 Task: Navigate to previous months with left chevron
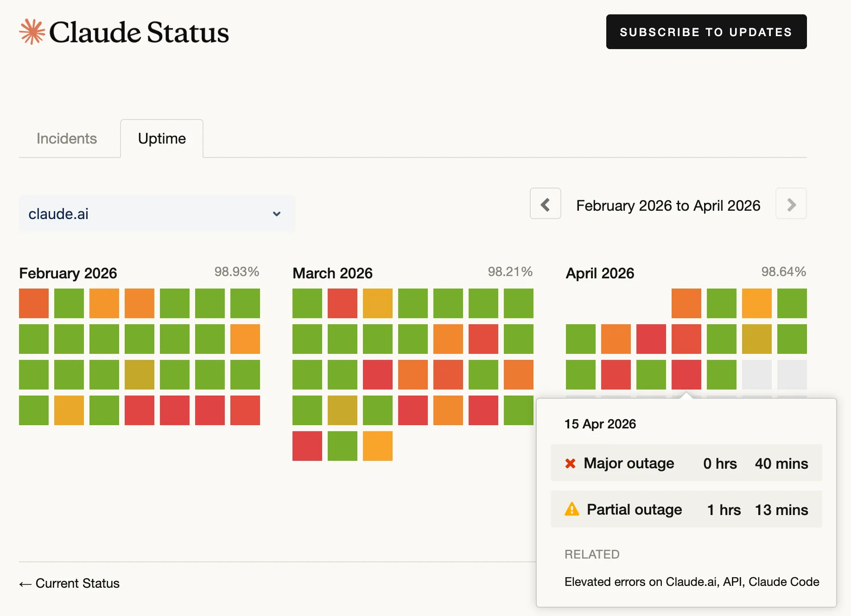pos(545,204)
